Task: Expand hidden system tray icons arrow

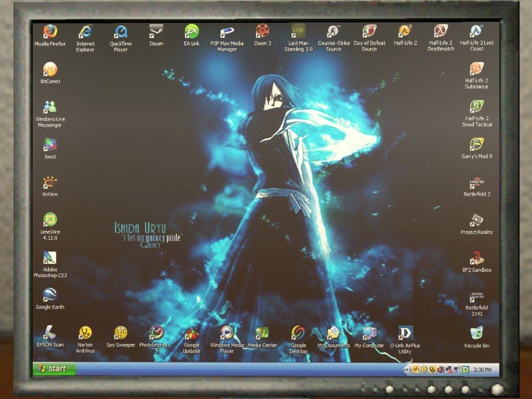Action: pos(407,369)
